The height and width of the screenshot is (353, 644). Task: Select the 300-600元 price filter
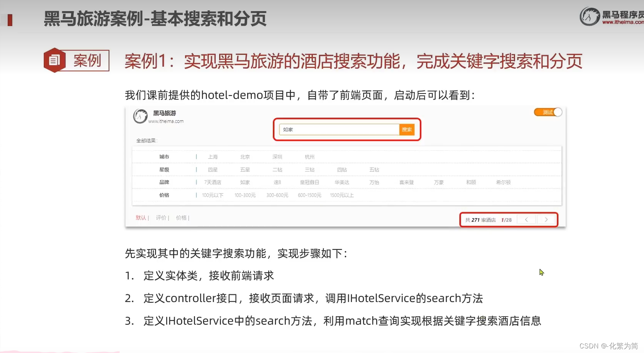(x=277, y=195)
